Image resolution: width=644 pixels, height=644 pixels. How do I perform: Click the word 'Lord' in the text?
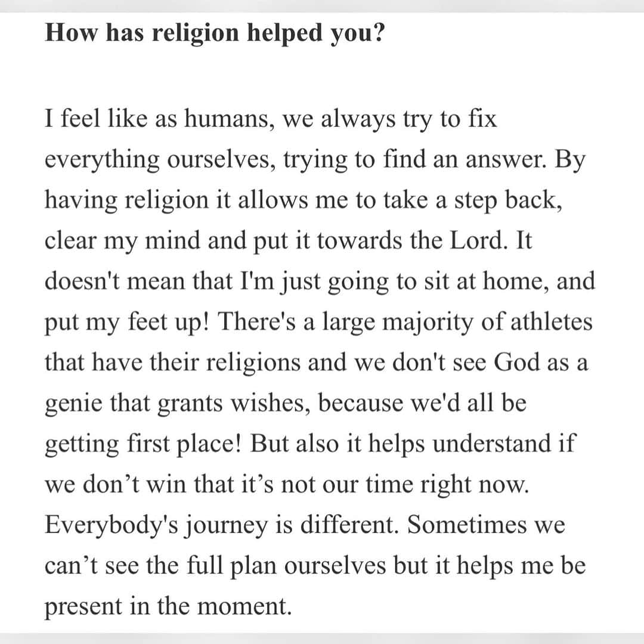tap(476, 241)
